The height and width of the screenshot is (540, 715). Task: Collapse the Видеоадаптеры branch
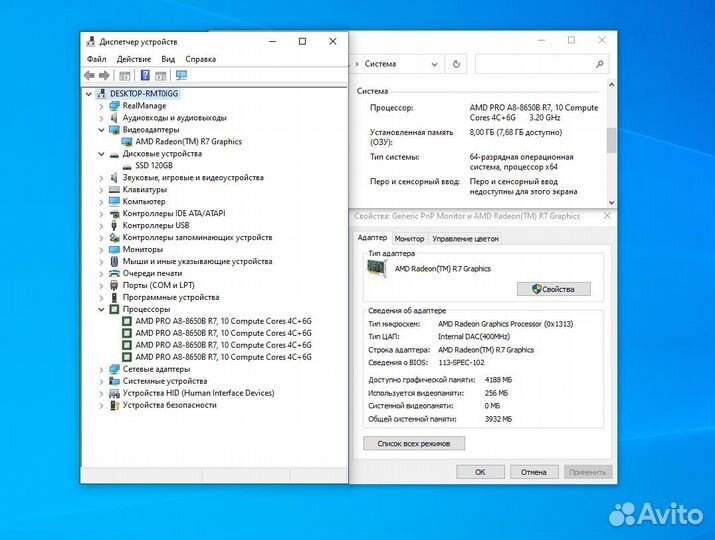(x=101, y=130)
